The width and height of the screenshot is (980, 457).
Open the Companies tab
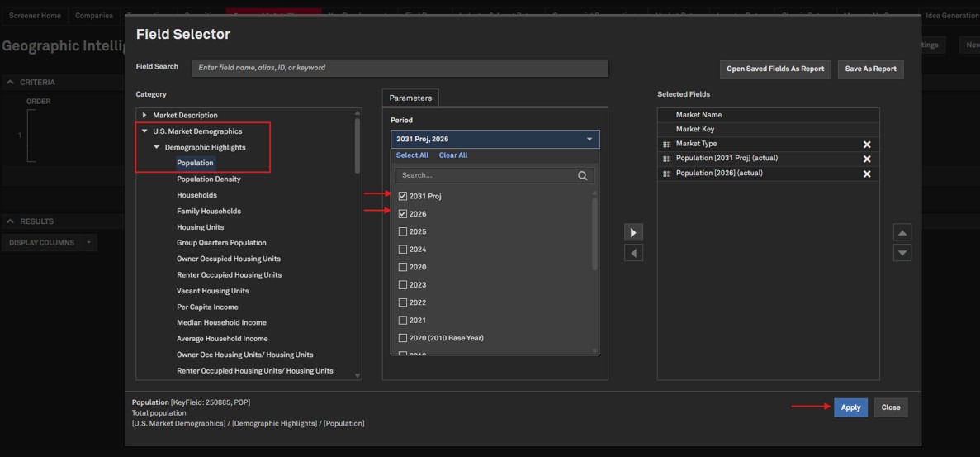tap(93, 16)
